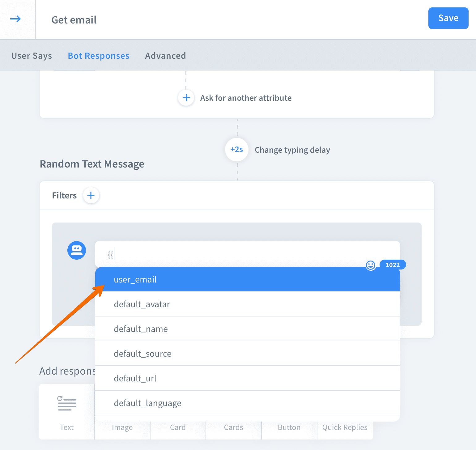
Task: Click the plus icon for another attribute
Action: tap(186, 98)
